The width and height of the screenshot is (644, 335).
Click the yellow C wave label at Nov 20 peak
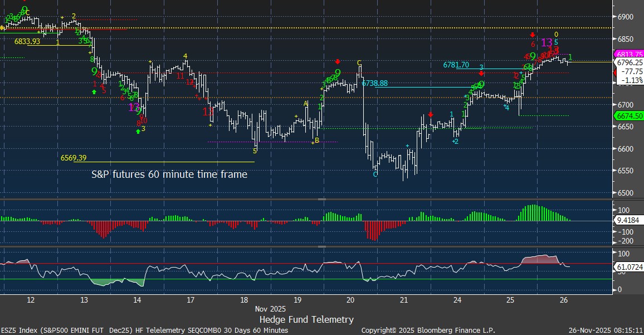359,62
